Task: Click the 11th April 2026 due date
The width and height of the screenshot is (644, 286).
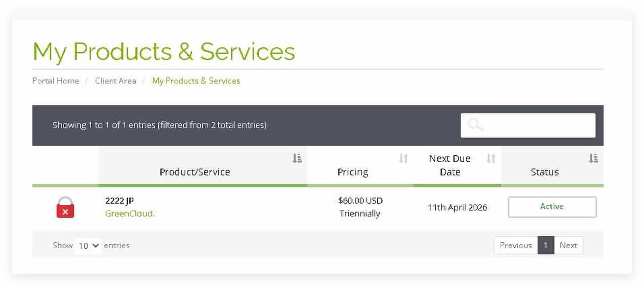Action: click(457, 207)
